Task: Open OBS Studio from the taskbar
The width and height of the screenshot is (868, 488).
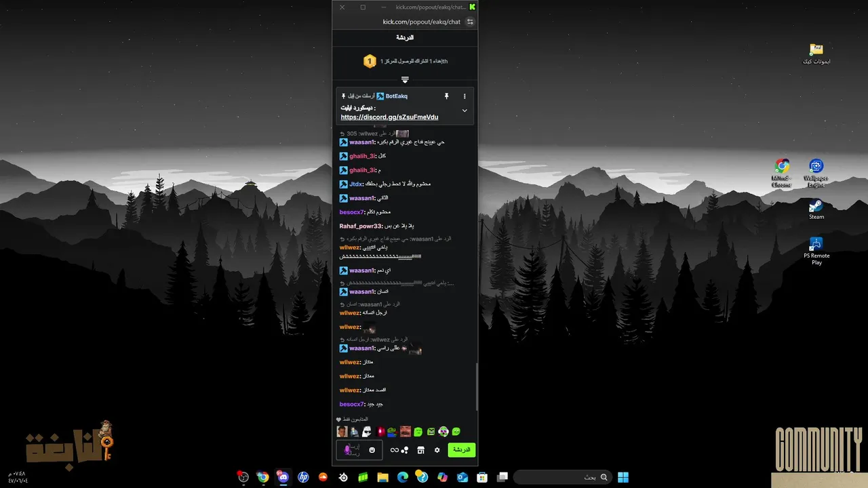Action: click(x=243, y=477)
